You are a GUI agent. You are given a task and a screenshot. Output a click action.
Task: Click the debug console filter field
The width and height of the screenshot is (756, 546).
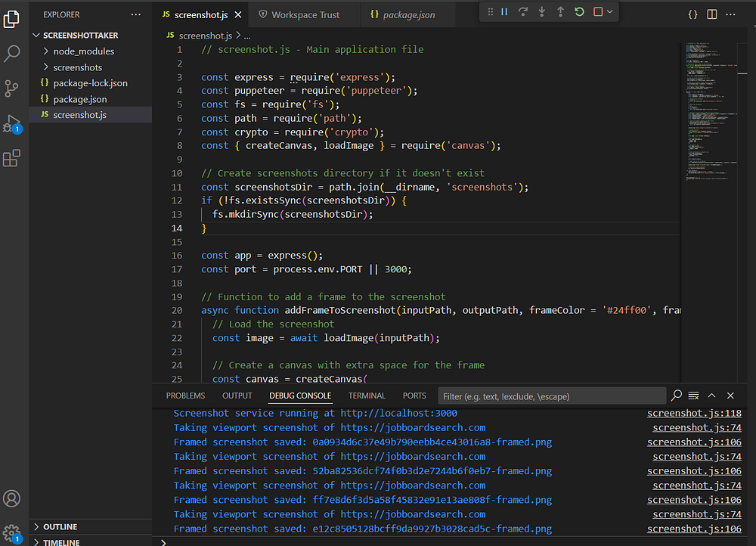(552, 396)
